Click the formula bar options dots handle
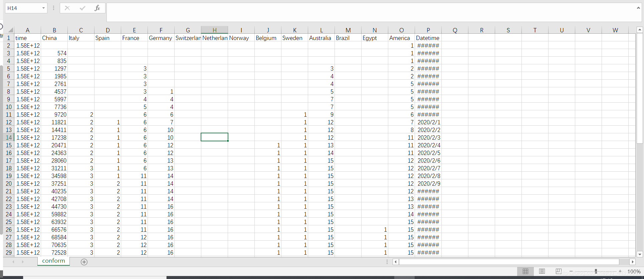The image size is (644, 279). 53,8
